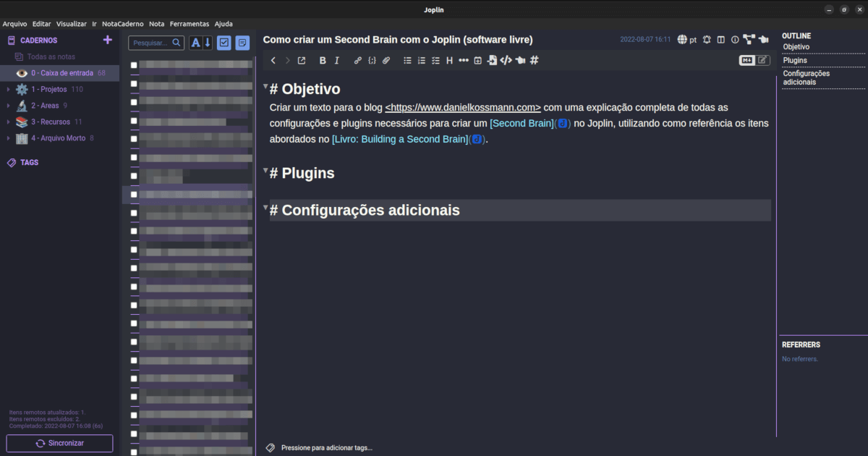Open the Ferramentas menu
Viewport: 868px width, 456px height.
[190, 24]
